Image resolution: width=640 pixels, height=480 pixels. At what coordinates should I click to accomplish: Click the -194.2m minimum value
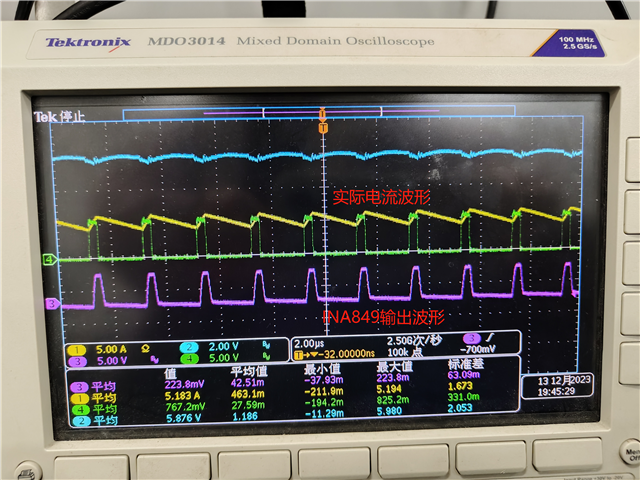324,402
